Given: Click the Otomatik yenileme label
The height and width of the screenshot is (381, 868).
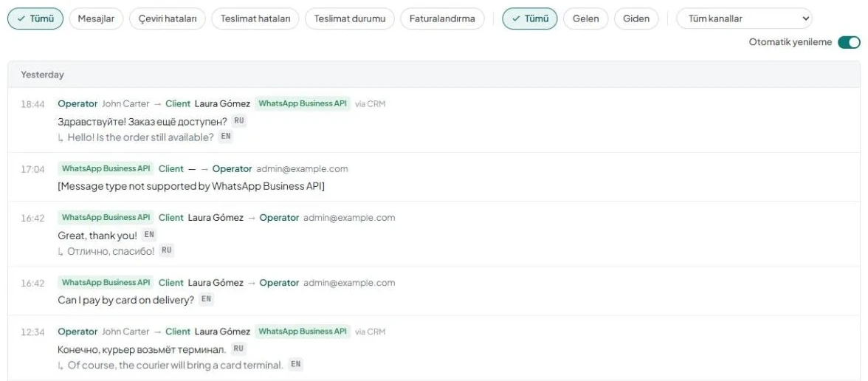Looking at the screenshot, I should coord(790,42).
